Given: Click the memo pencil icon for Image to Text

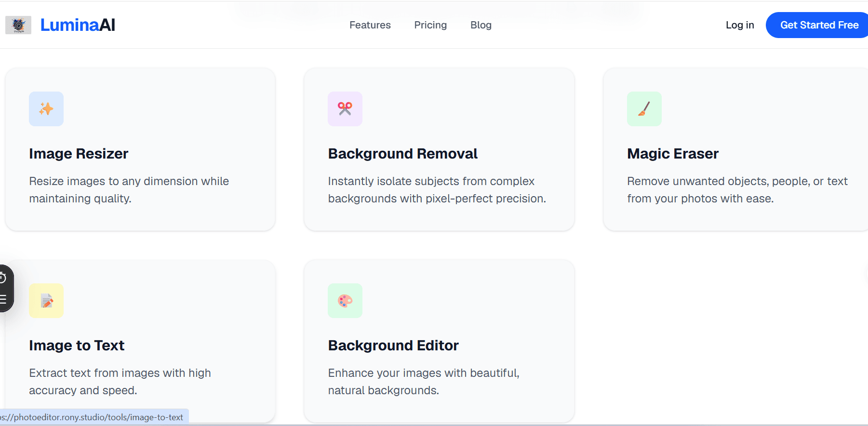Looking at the screenshot, I should coord(46,301).
